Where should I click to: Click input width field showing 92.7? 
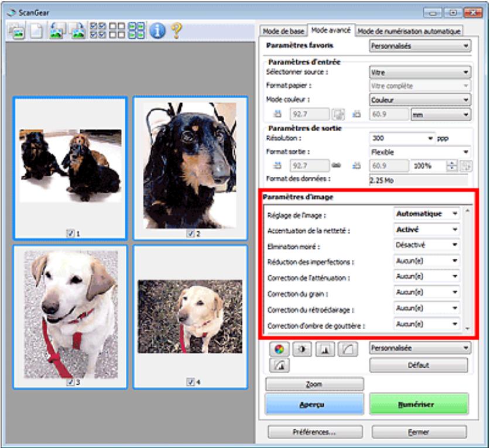pos(309,114)
